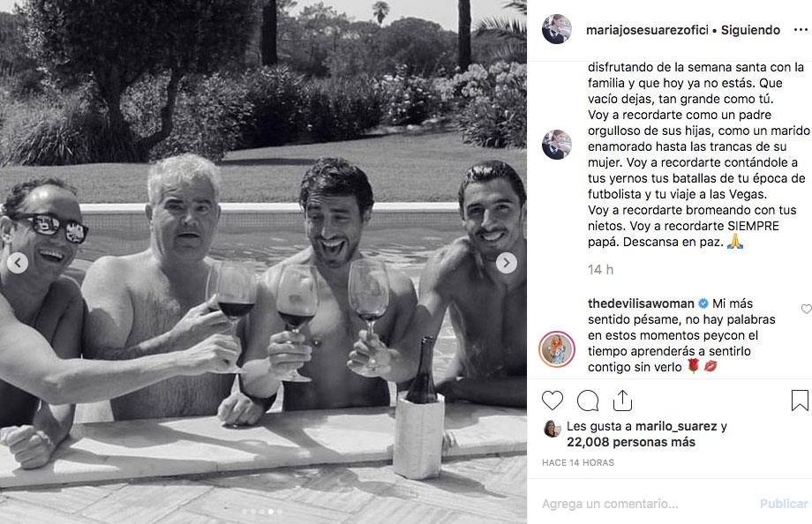Open mariajosesuarezofici profile picture in header
The width and height of the screenshot is (812, 524).
[x=557, y=29]
